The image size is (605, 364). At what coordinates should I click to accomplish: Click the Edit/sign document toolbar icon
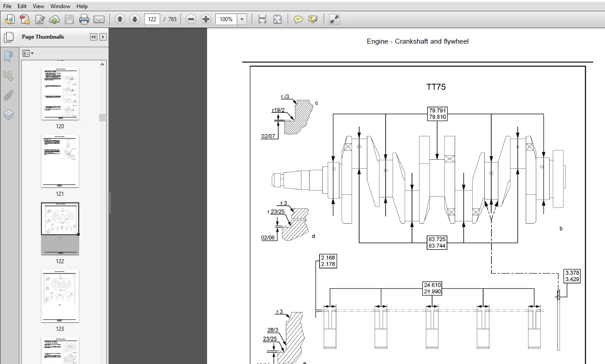(x=40, y=19)
